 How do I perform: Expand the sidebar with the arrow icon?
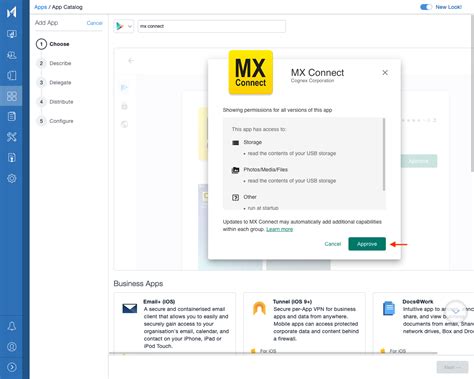coord(12,367)
